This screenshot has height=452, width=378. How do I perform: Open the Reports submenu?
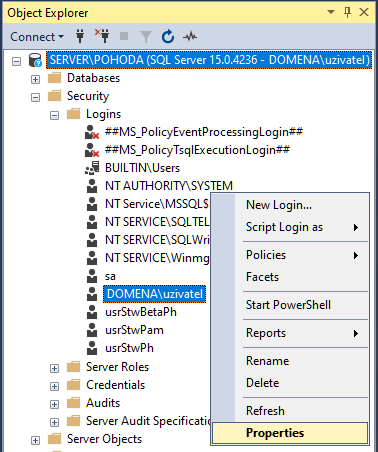[x=290, y=333]
